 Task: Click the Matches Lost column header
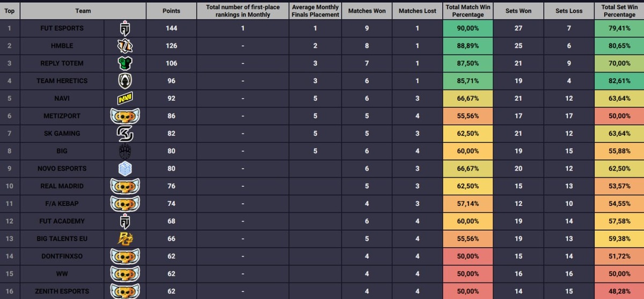(x=417, y=11)
